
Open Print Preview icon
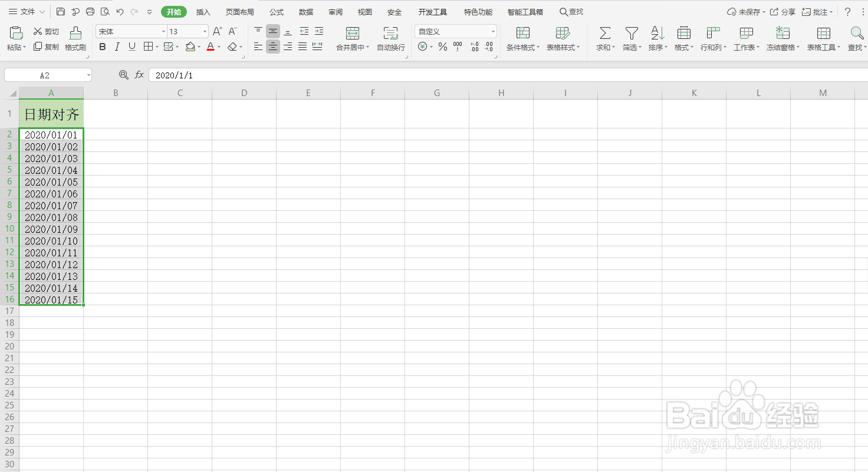point(105,12)
